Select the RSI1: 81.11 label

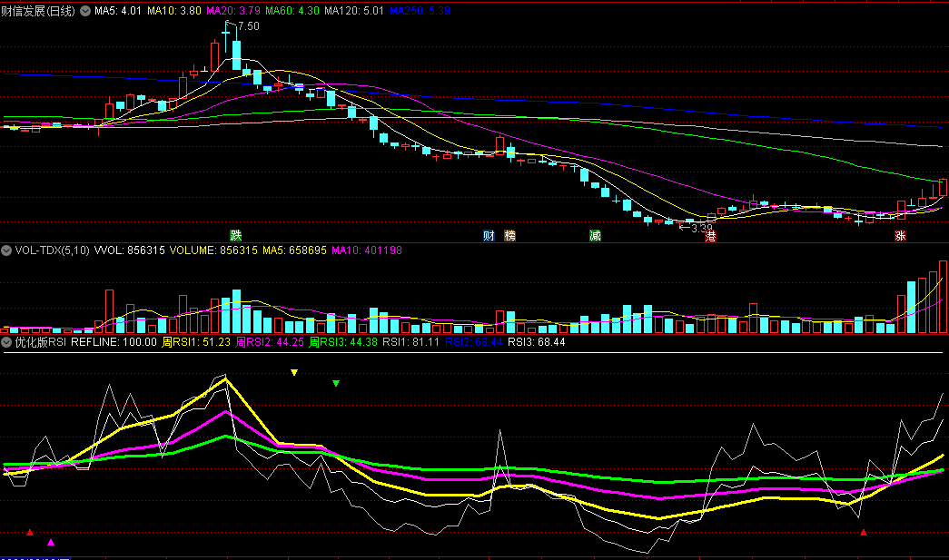click(x=411, y=342)
